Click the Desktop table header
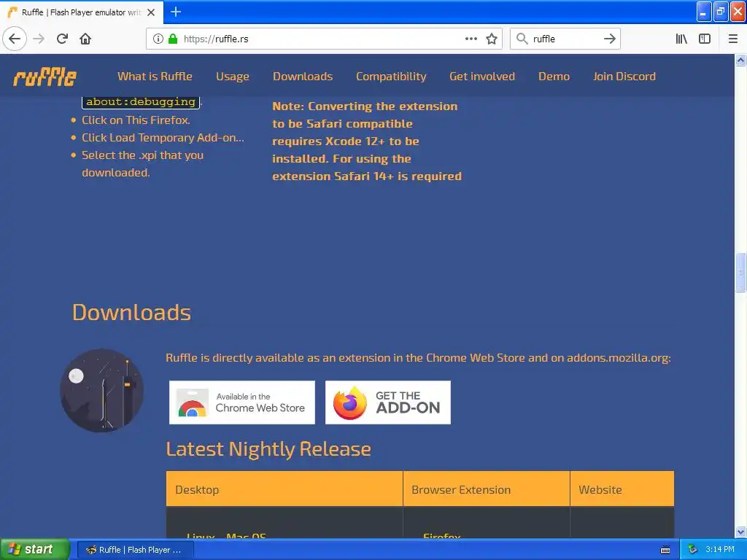The height and width of the screenshot is (560, 747). coord(285,489)
